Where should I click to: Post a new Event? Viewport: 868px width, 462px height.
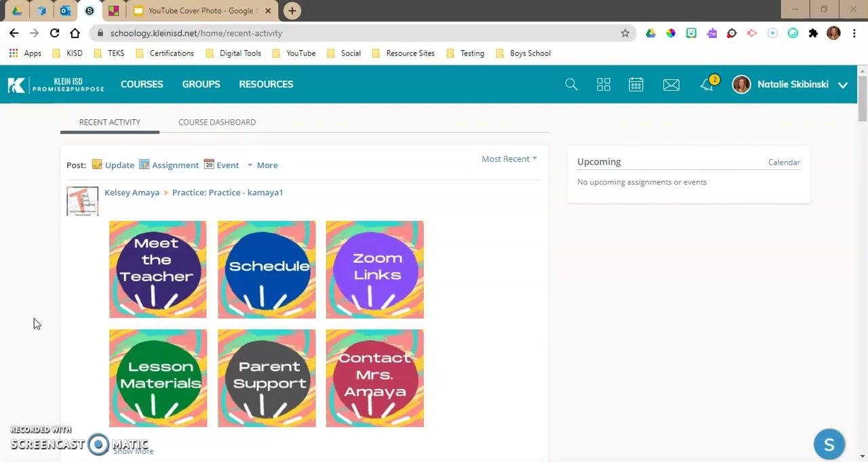pyautogui.click(x=222, y=165)
